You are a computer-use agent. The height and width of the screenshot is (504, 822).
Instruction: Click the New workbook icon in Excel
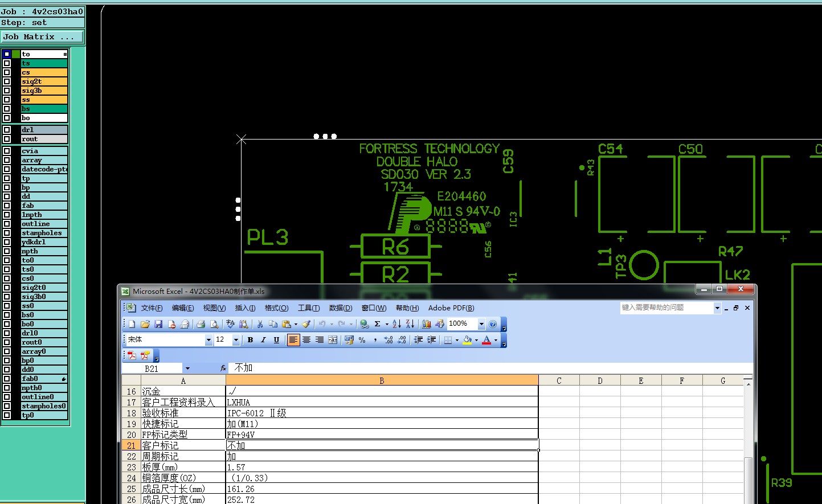point(132,324)
